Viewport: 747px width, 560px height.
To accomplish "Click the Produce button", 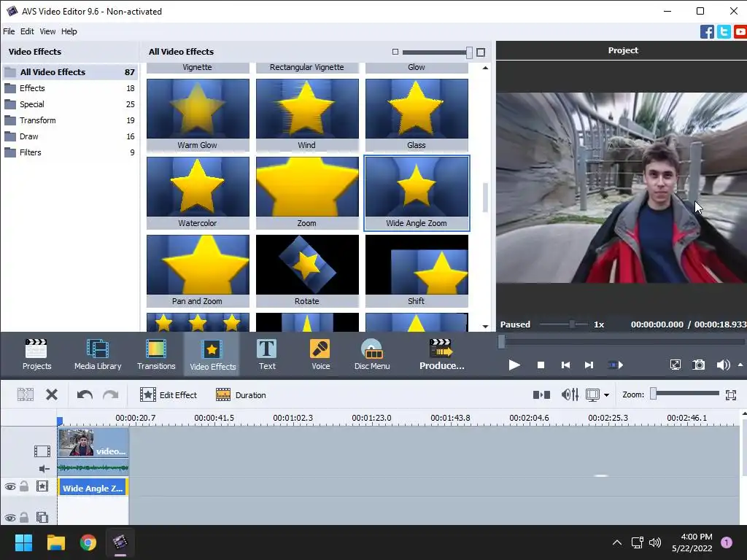I will coord(441,354).
